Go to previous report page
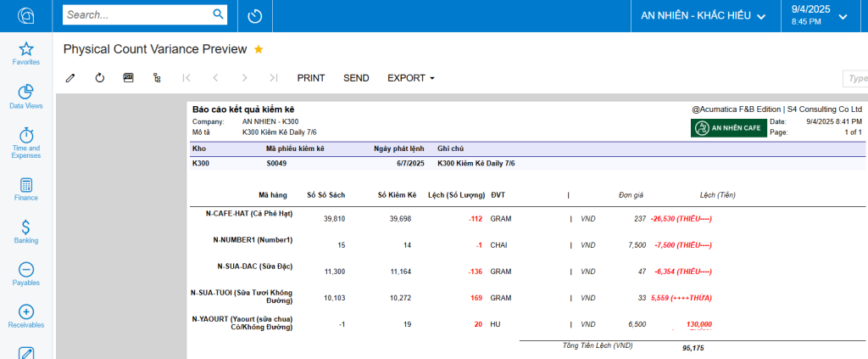Screen dimensions: 868x359 tap(215, 78)
